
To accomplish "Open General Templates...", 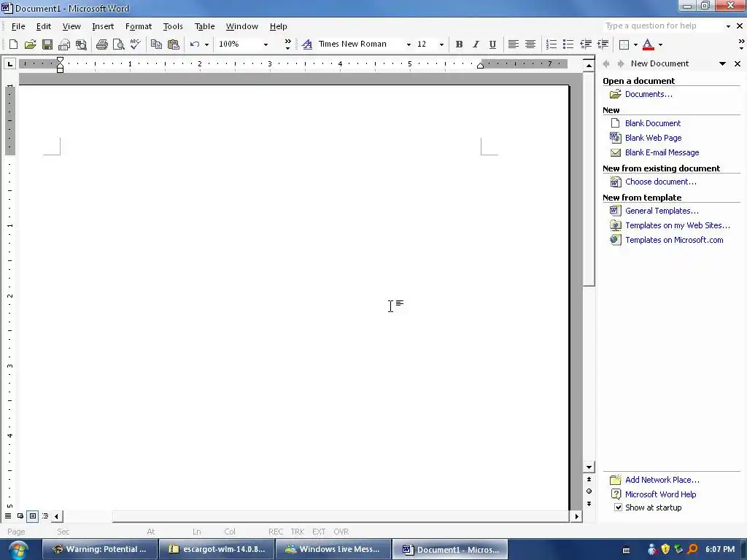I will (662, 211).
